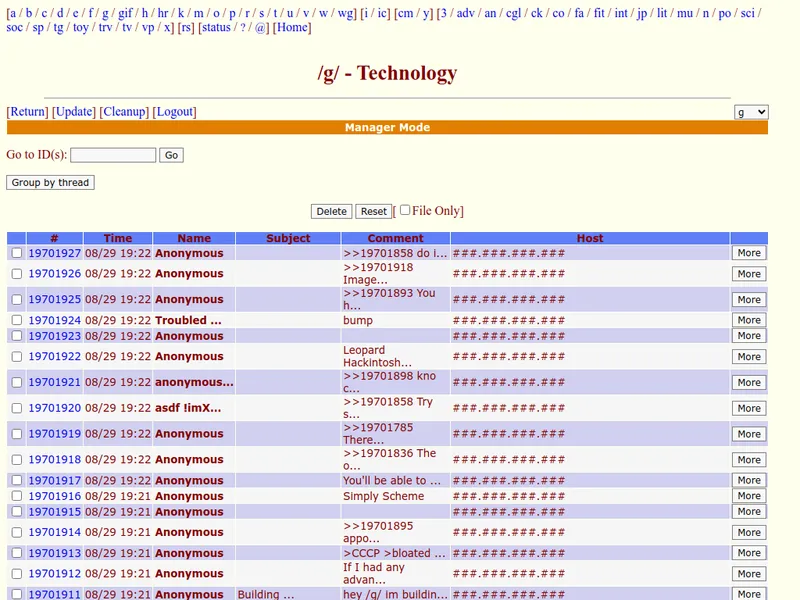800x600 pixels.
Task: Check the box for post 19701927
Action: pos(16,253)
